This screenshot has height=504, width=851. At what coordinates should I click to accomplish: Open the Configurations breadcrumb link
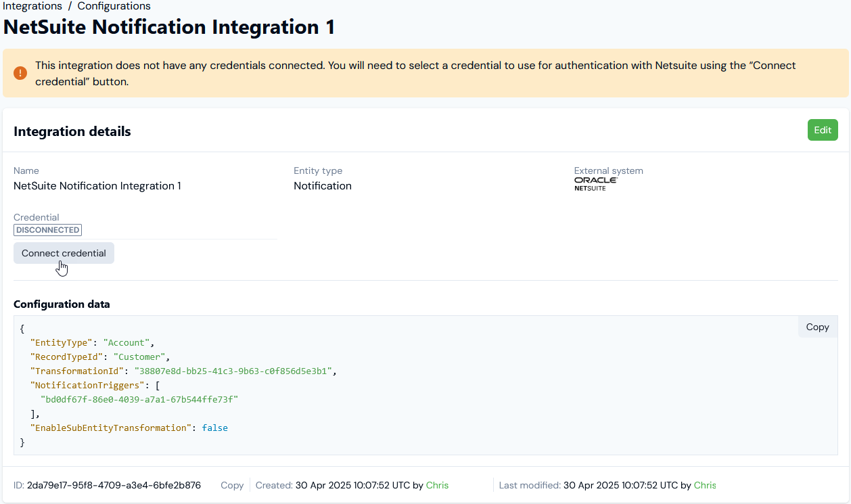point(114,6)
